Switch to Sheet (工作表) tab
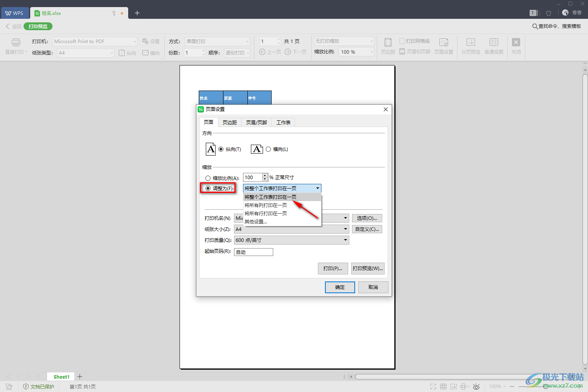 coord(283,122)
